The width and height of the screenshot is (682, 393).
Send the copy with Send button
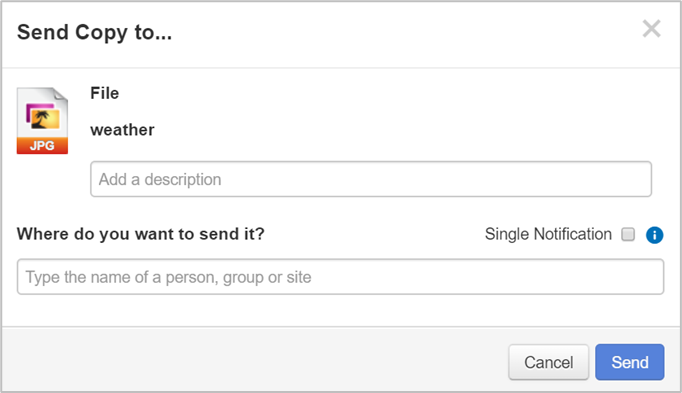pyautogui.click(x=629, y=362)
